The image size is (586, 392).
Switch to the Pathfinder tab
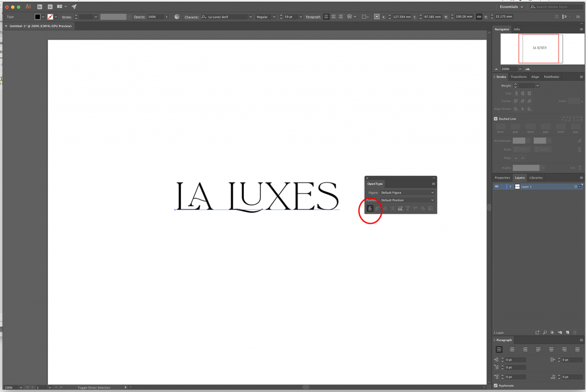click(551, 77)
